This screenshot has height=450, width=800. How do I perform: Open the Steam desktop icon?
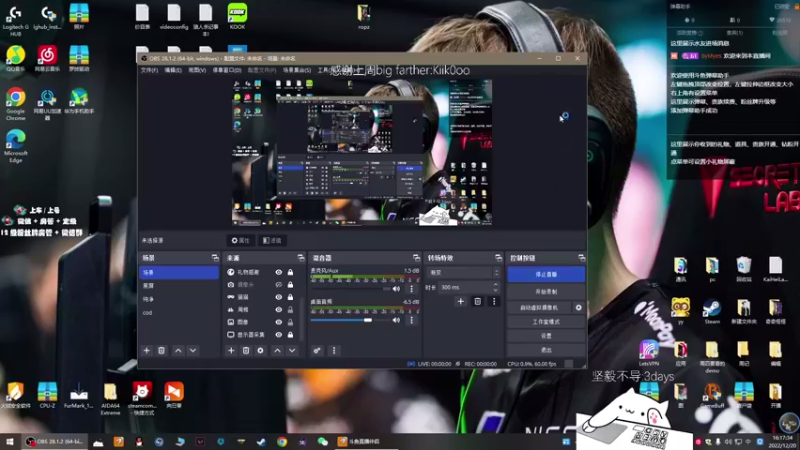(712, 311)
